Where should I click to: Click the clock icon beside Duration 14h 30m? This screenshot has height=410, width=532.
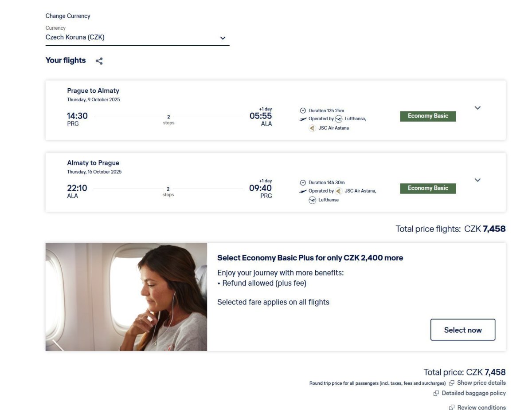point(303,183)
